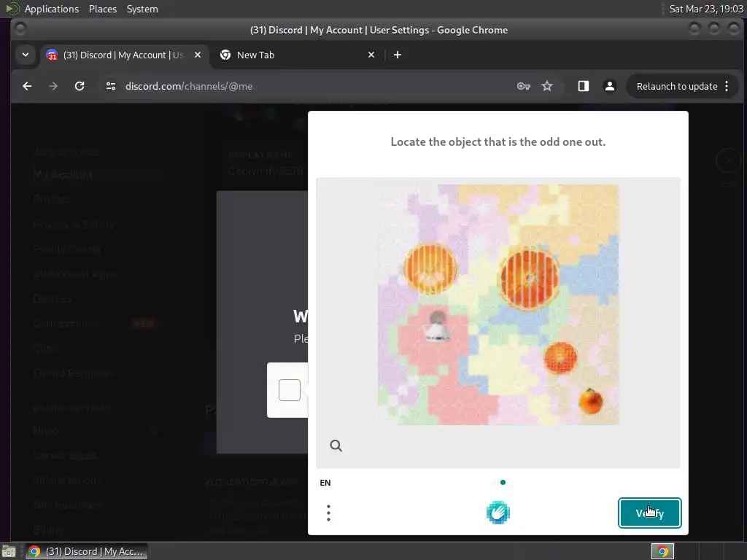Click the show desktop icon in taskbar
The width and height of the screenshot is (747, 560).
9,551
